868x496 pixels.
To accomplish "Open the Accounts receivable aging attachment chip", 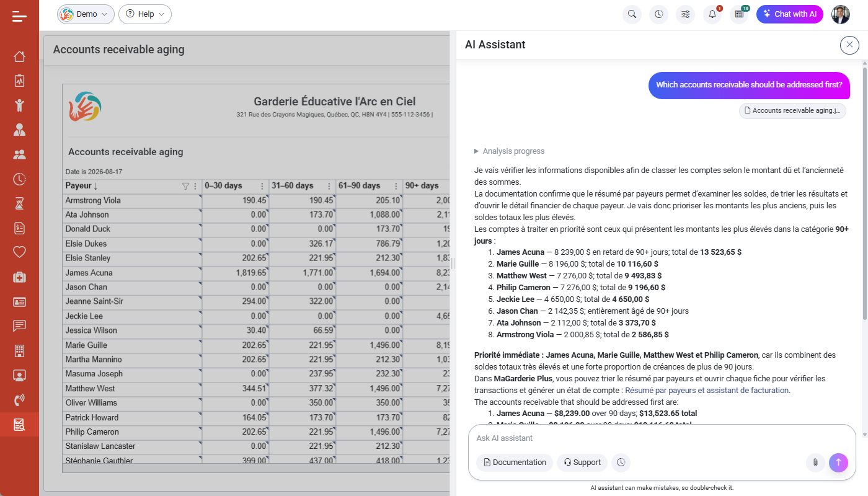I will tap(792, 110).
